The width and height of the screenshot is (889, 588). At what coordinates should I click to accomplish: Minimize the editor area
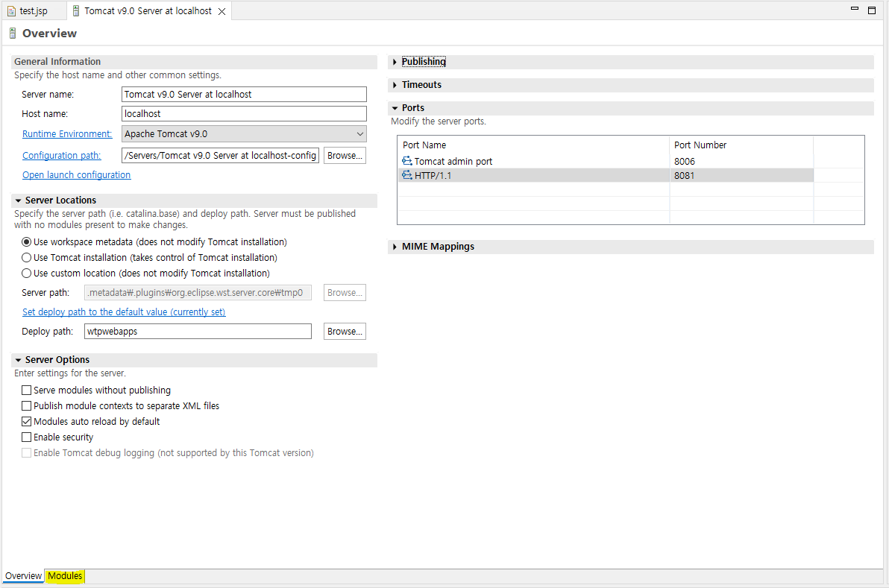[855, 8]
